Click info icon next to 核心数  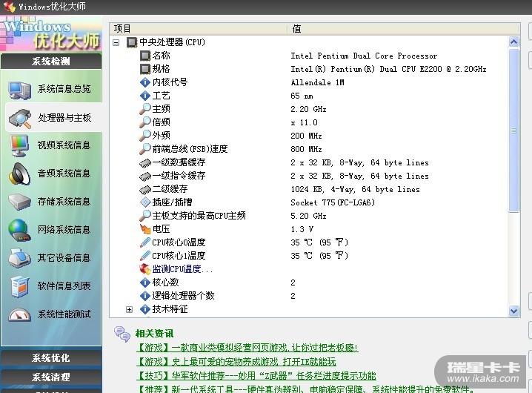tap(145, 283)
